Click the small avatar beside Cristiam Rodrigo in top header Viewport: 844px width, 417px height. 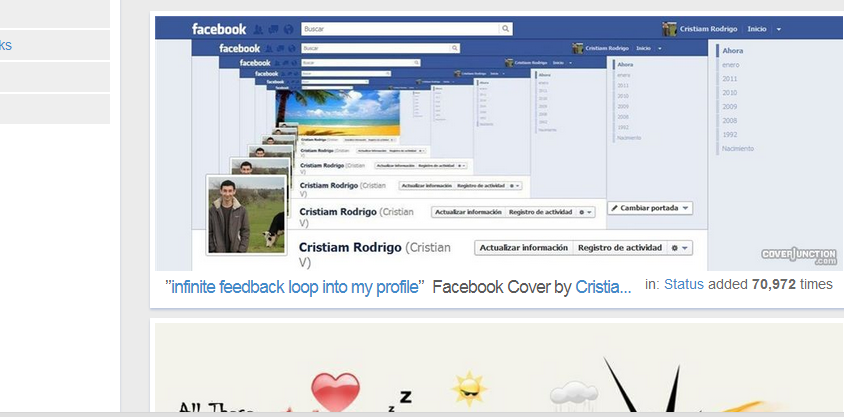(669, 29)
